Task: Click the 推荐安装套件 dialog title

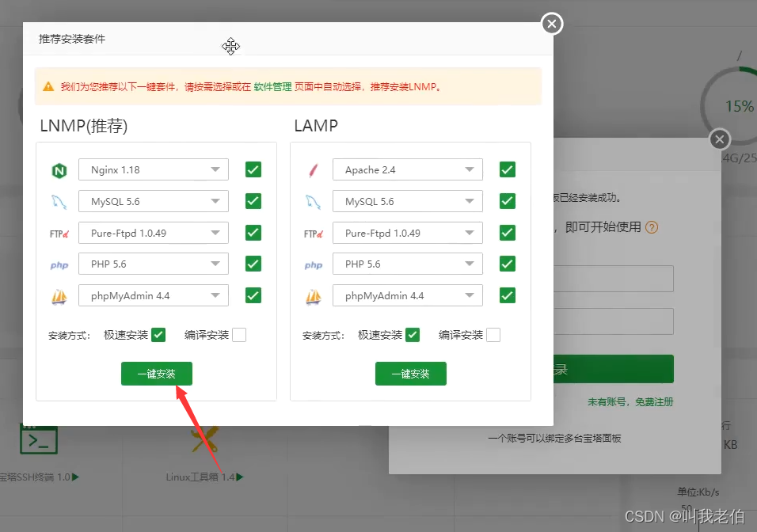Action: pos(72,39)
